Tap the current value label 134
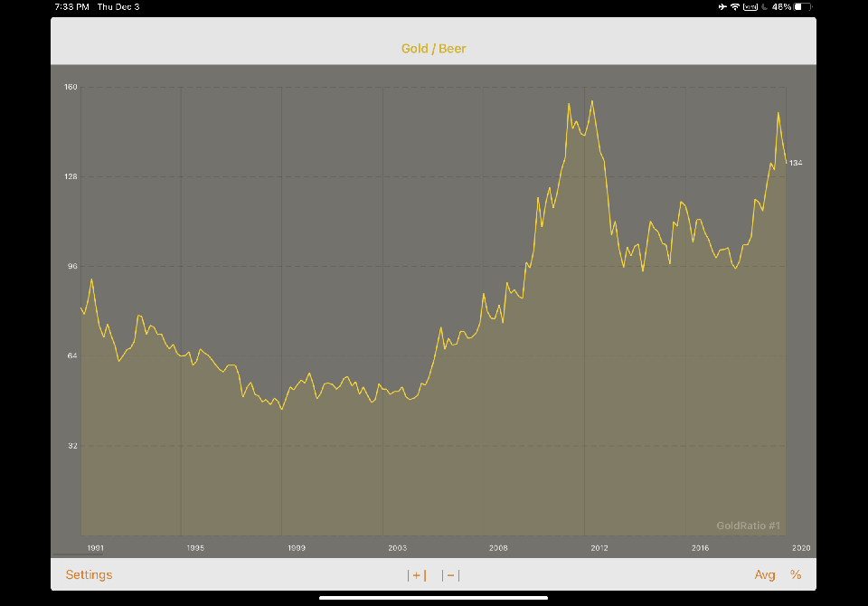The image size is (868, 606). (x=796, y=163)
